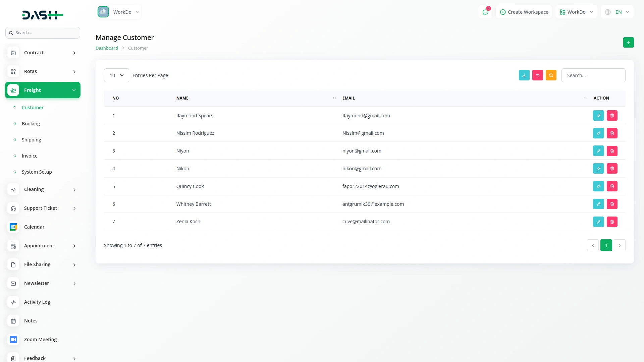Click the Export/download icon above the table
The image size is (644, 362).
(x=524, y=75)
